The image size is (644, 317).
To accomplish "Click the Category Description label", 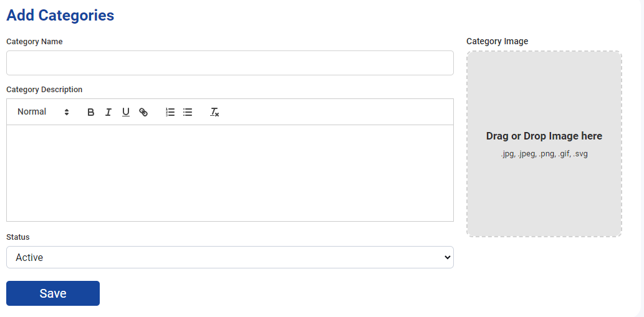I will point(44,90).
